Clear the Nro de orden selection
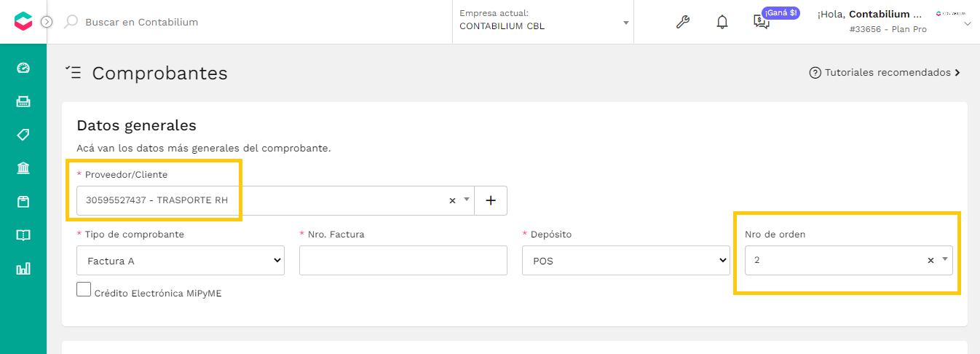 tap(930, 260)
